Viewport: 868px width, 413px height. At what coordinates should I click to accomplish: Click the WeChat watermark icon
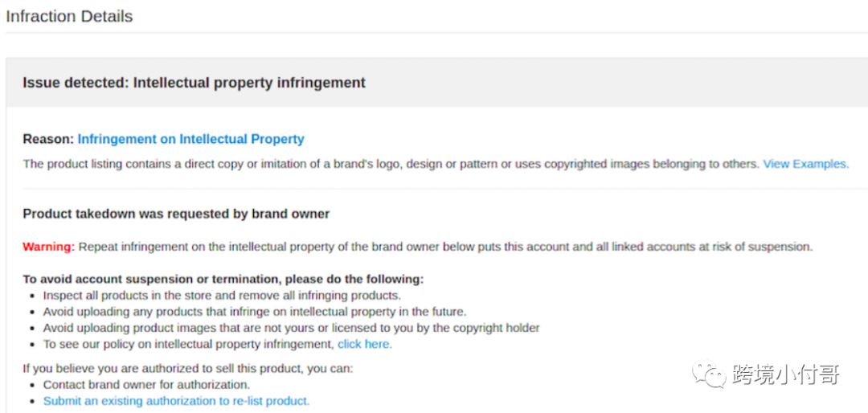(711, 374)
